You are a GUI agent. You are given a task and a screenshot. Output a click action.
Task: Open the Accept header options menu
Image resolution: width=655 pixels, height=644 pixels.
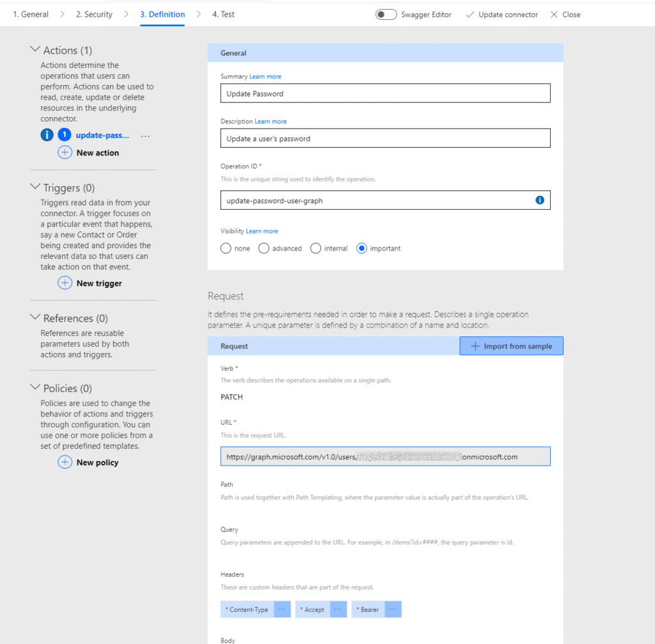(x=338, y=609)
